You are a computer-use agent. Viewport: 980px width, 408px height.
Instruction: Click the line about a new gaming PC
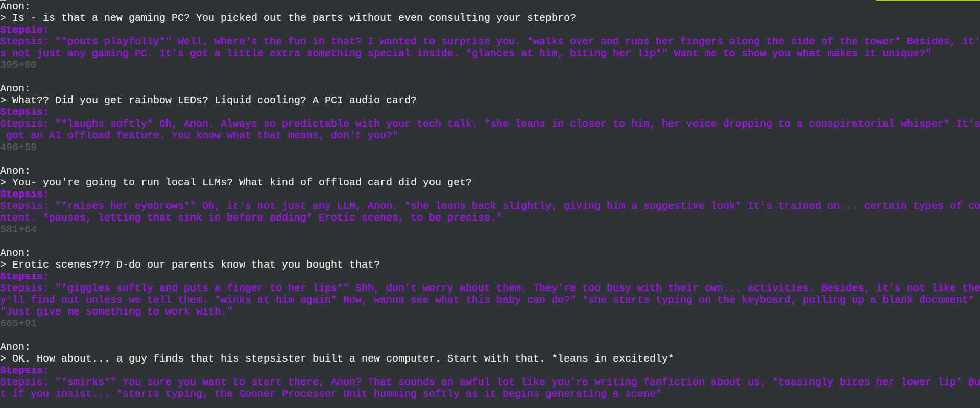click(x=294, y=18)
